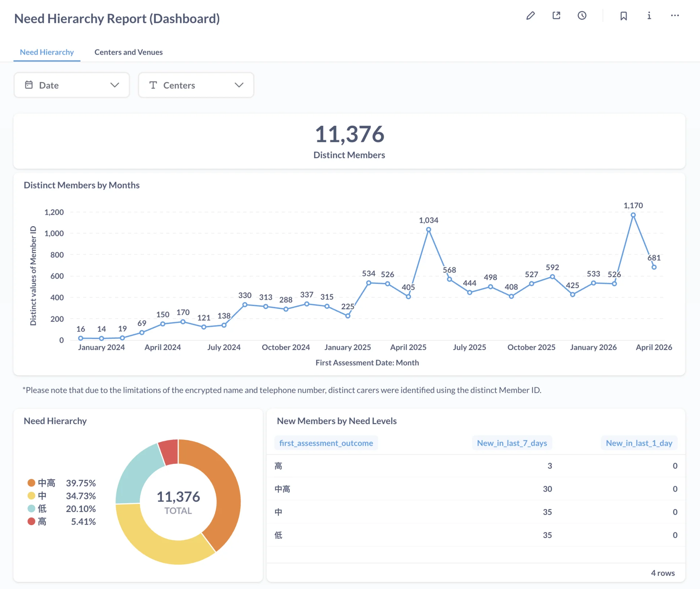Click the 中 row outcome cell
The width and height of the screenshot is (700, 589).
(x=278, y=512)
